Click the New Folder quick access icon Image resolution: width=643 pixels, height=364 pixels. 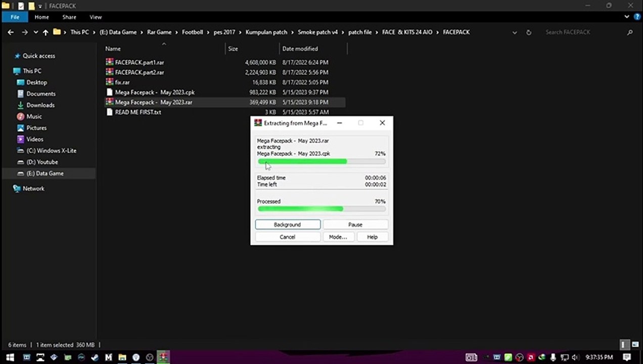click(x=31, y=6)
